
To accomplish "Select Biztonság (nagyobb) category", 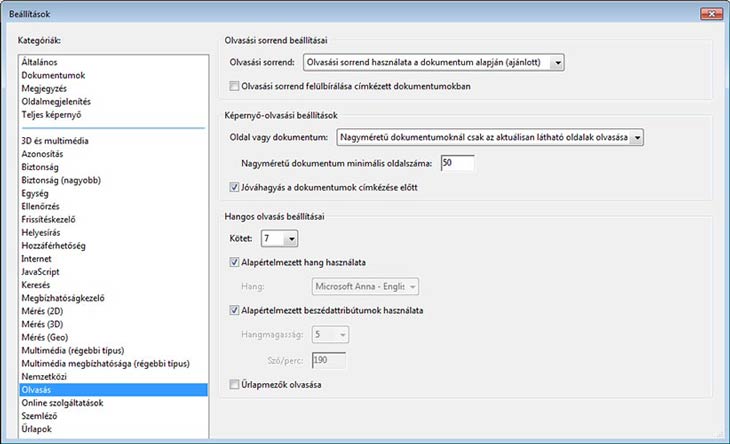I will click(114, 180).
